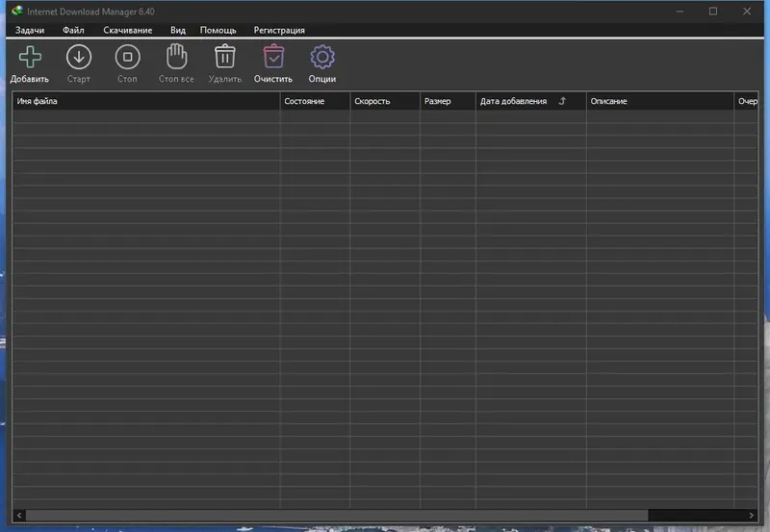Close the Internet Download Manager window
The width and height of the screenshot is (770, 532).
pos(747,11)
